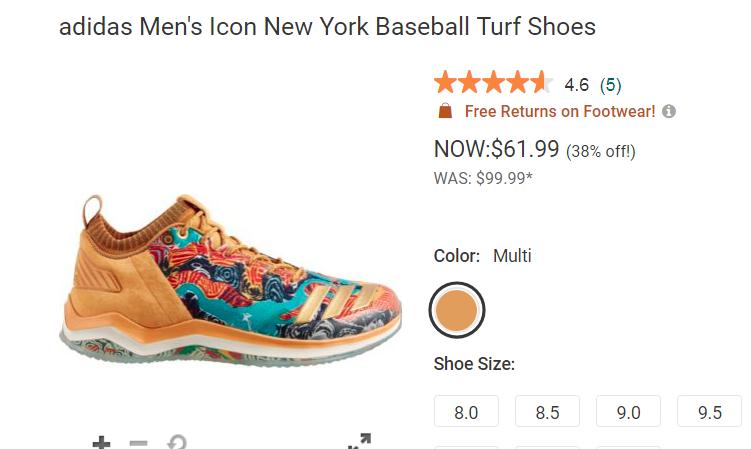Reset image zoom with rotate-back icon
Image resolution: width=751 pixels, height=449 pixels.
[x=176, y=443]
